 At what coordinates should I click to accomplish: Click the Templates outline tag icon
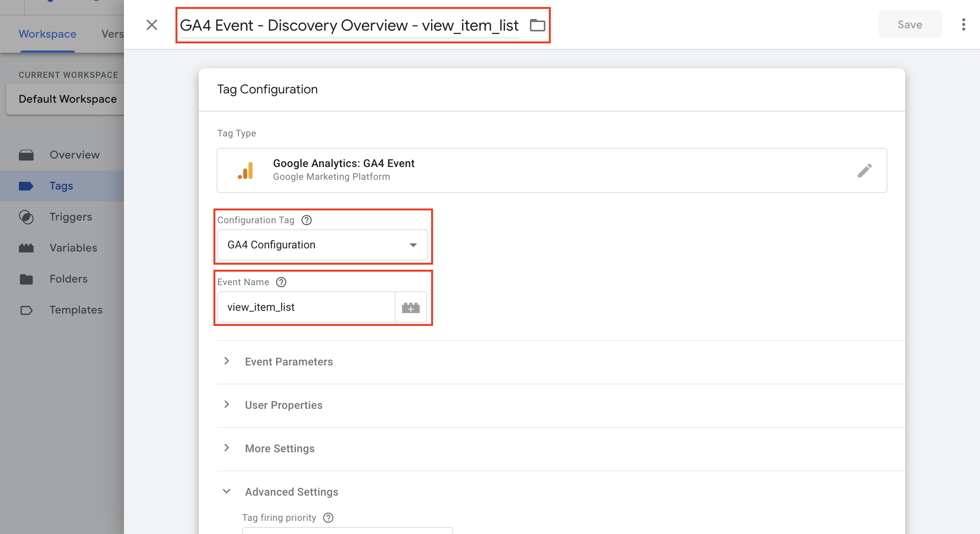click(x=26, y=310)
